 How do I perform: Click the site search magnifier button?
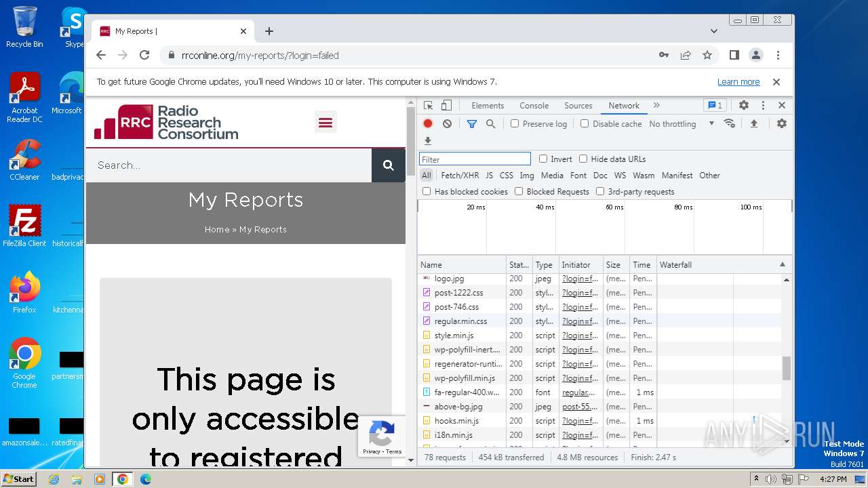point(389,165)
